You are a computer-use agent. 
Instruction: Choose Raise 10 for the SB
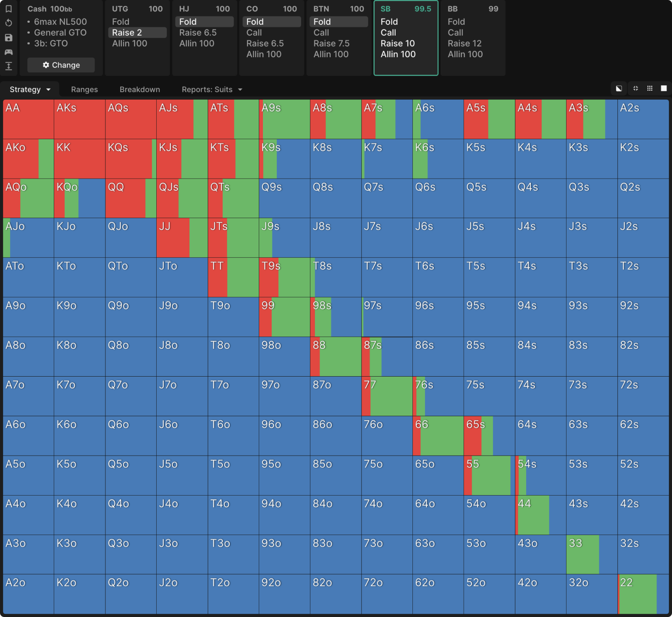[x=397, y=43]
